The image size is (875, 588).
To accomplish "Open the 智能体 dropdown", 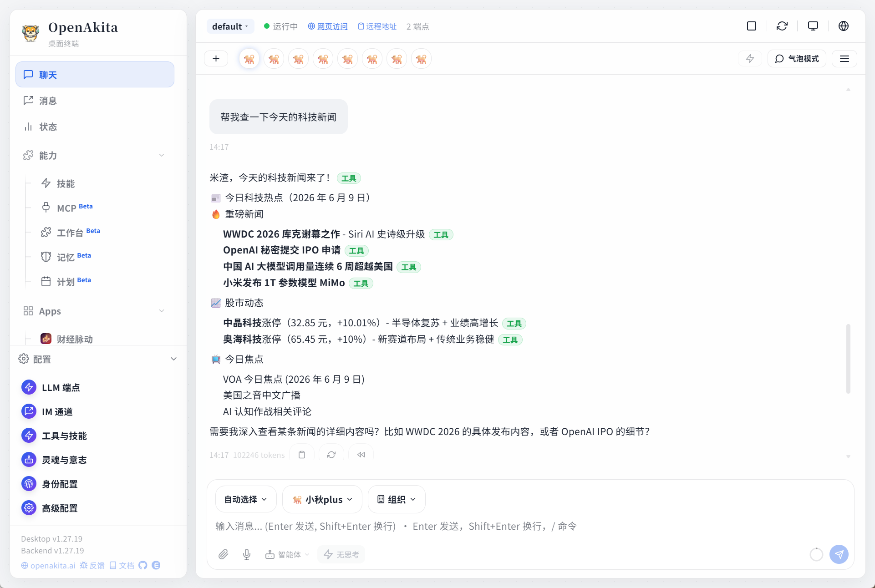I will click(x=287, y=554).
